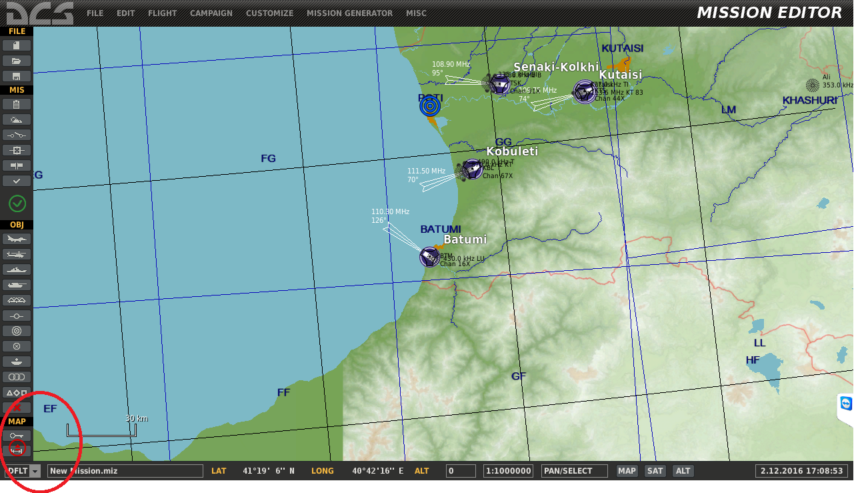Click the date and time display

[802, 471]
